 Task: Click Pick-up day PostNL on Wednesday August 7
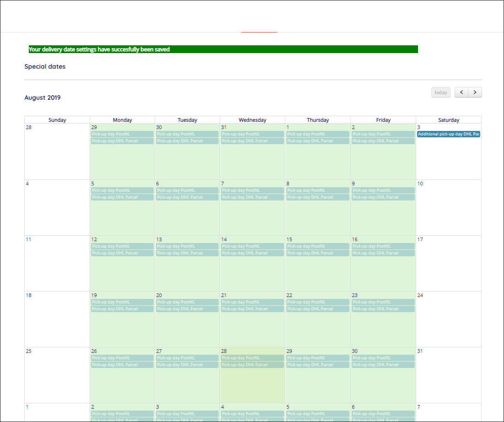[x=252, y=190]
